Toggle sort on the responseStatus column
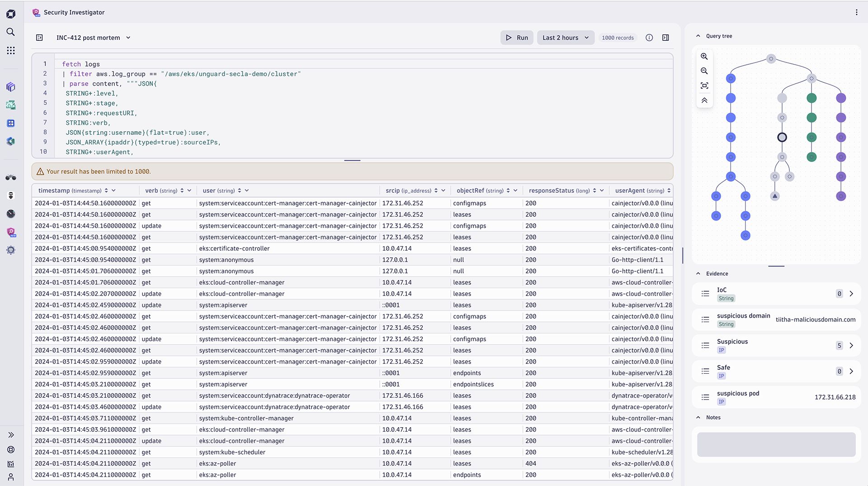Viewport: 868px width, 486px height. (x=595, y=191)
